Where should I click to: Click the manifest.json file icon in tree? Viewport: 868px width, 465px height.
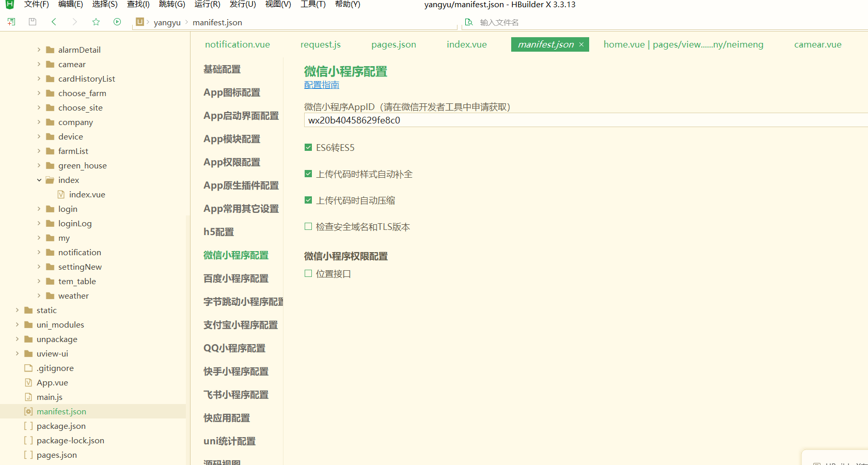click(x=28, y=411)
